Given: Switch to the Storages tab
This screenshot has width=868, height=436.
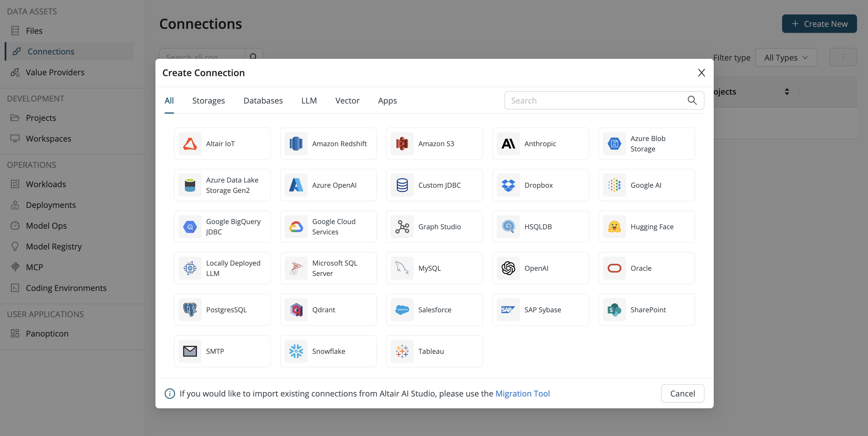Looking at the screenshot, I should click(208, 100).
